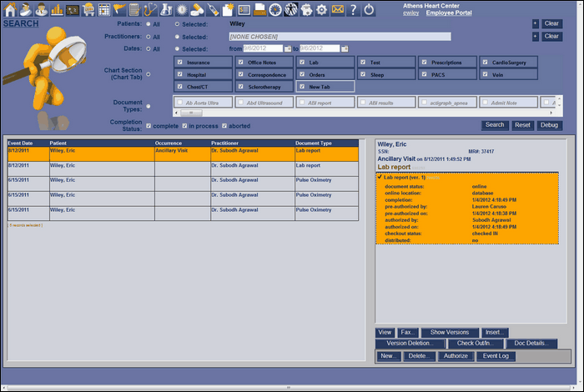584x392 pixels.
Task: Open the billing screen dollar icon
Action: tap(244, 9)
